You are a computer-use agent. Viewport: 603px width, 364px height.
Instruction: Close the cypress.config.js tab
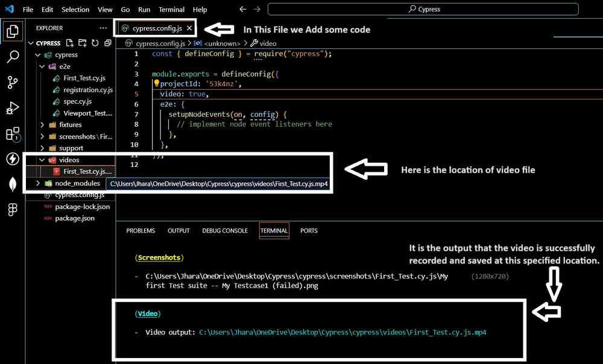click(189, 28)
